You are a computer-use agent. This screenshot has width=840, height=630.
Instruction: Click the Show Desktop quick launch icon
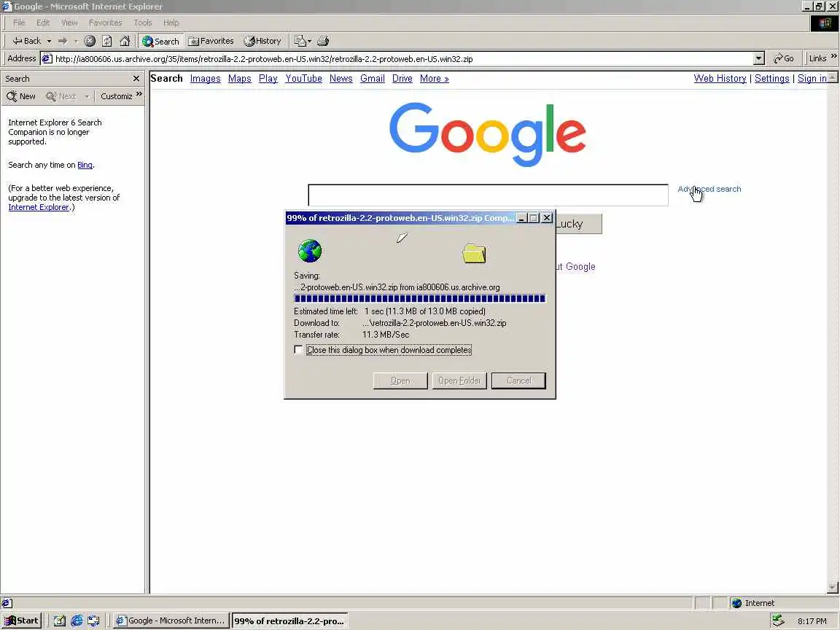pos(60,621)
